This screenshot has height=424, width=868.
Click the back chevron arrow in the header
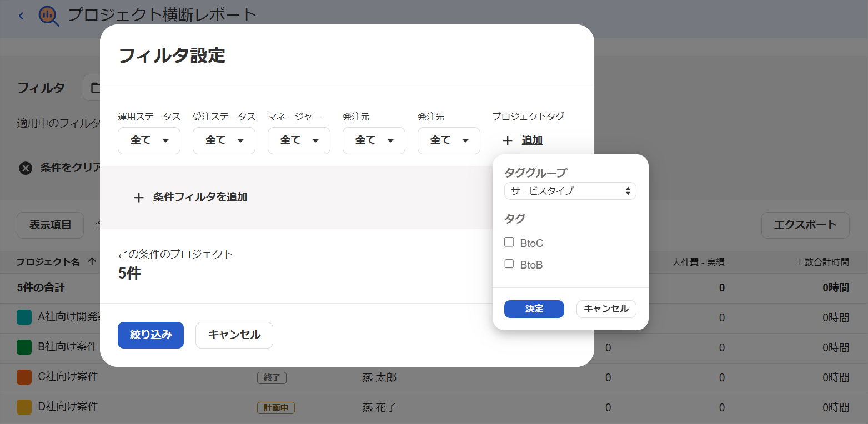(x=21, y=16)
